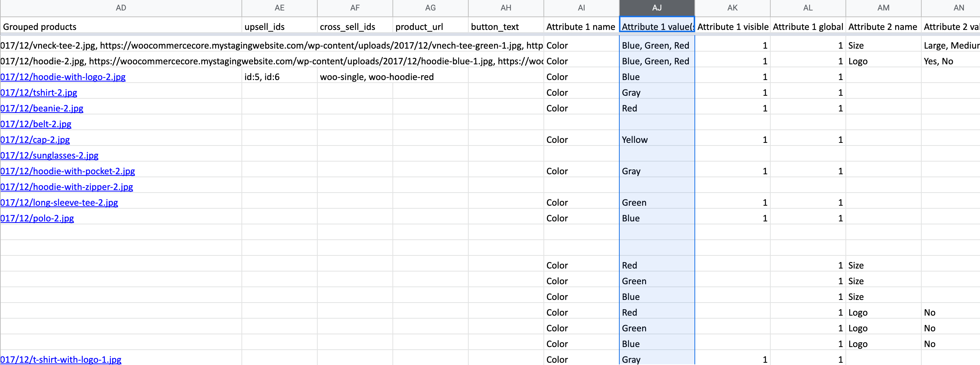
Task: Click the t-shirt-with-logo-1.jpg link
Action: 61,359
